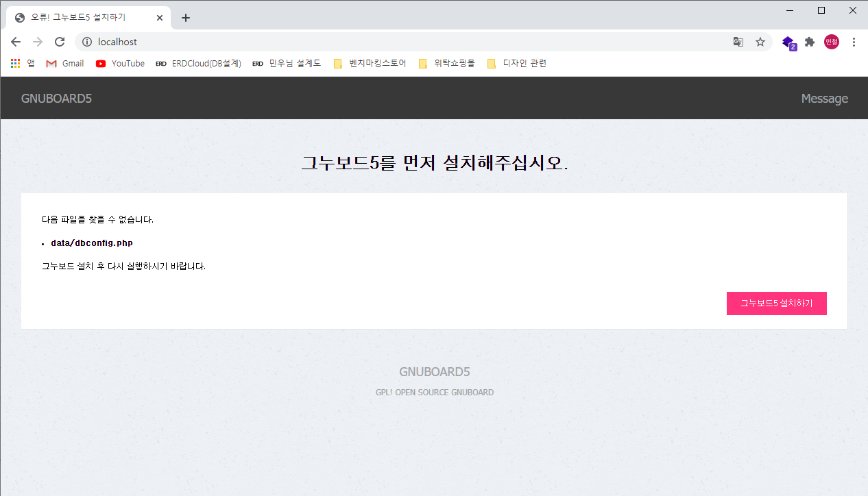Click the browser forward arrow
Image resolution: width=868 pixels, height=496 pixels.
coord(38,42)
